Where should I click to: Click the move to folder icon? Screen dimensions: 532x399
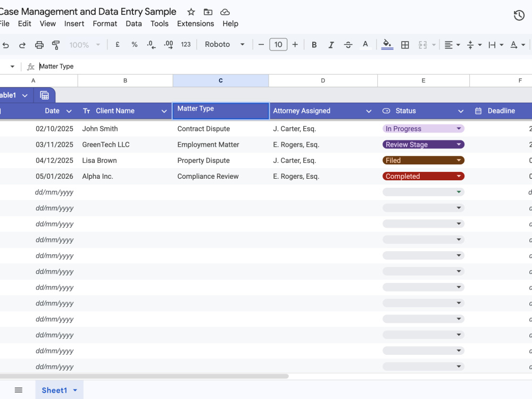click(x=208, y=12)
